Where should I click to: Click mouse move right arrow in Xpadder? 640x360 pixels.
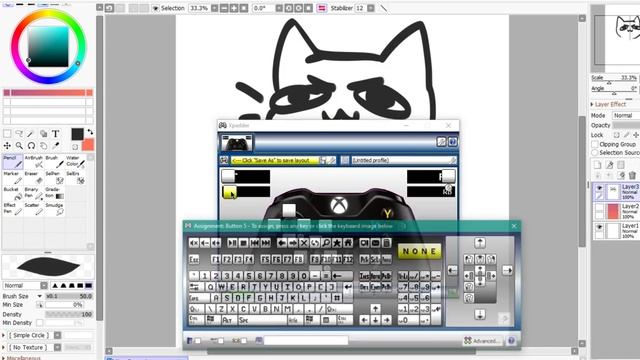click(507, 270)
